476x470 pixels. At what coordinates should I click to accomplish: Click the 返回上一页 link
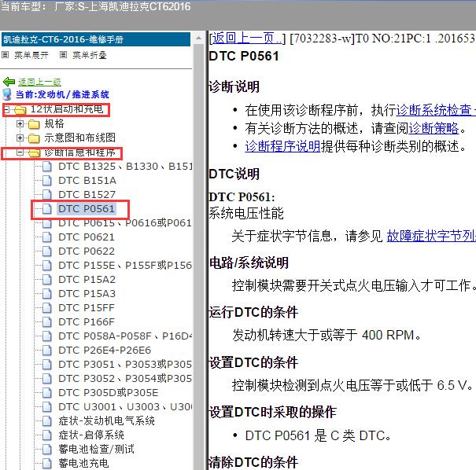(246, 39)
